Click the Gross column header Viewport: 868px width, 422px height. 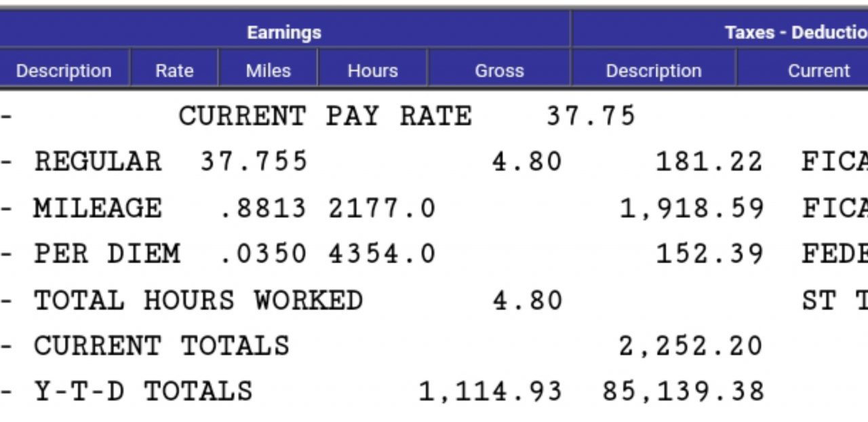[499, 71]
